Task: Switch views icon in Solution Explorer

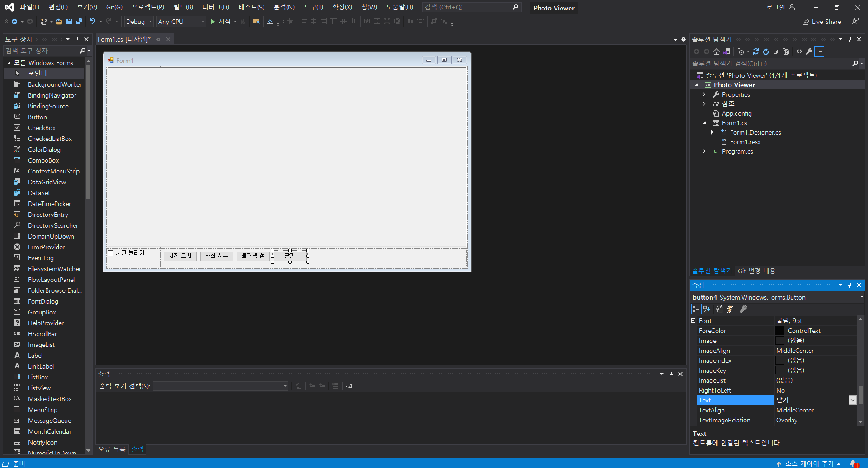Action: [726, 51]
